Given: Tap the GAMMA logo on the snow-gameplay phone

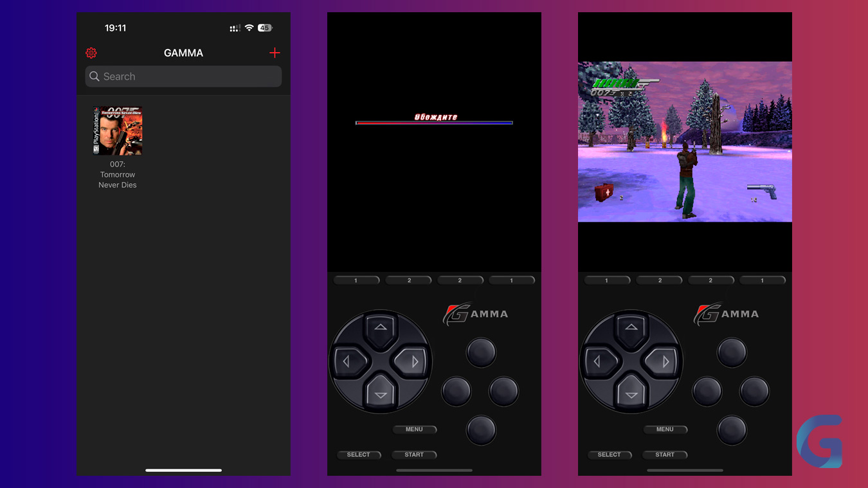Looking at the screenshot, I should pyautogui.click(x=726, y=314).
